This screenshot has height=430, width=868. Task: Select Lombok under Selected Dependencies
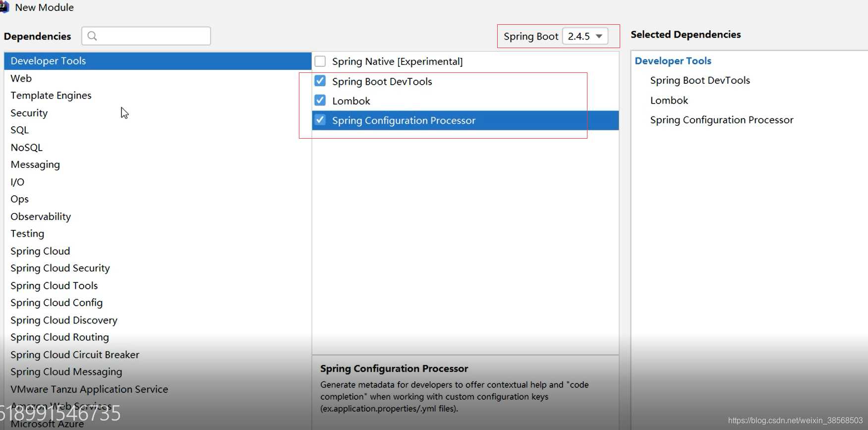669,101
